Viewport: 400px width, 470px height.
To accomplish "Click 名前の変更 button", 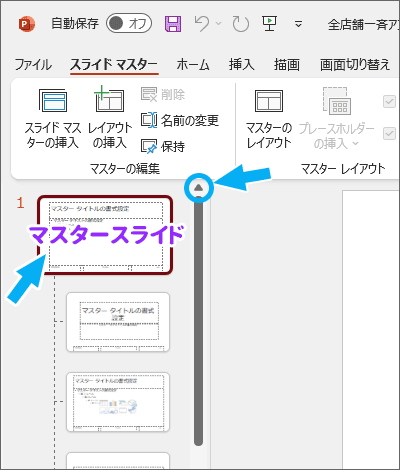I will point(180,120).
